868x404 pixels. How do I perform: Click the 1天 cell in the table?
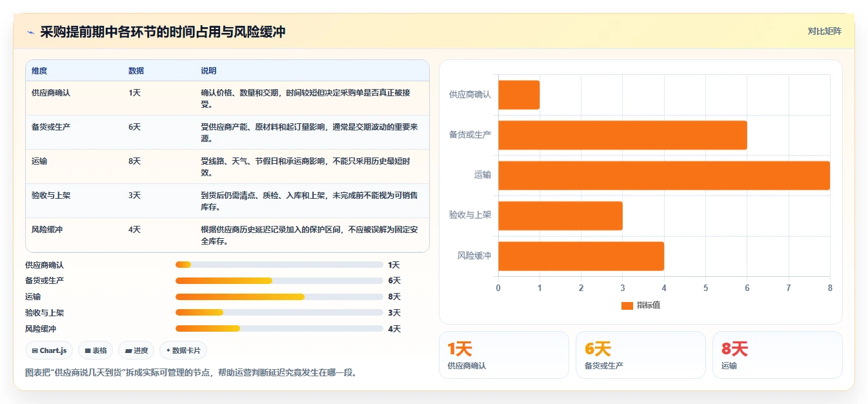134,93
